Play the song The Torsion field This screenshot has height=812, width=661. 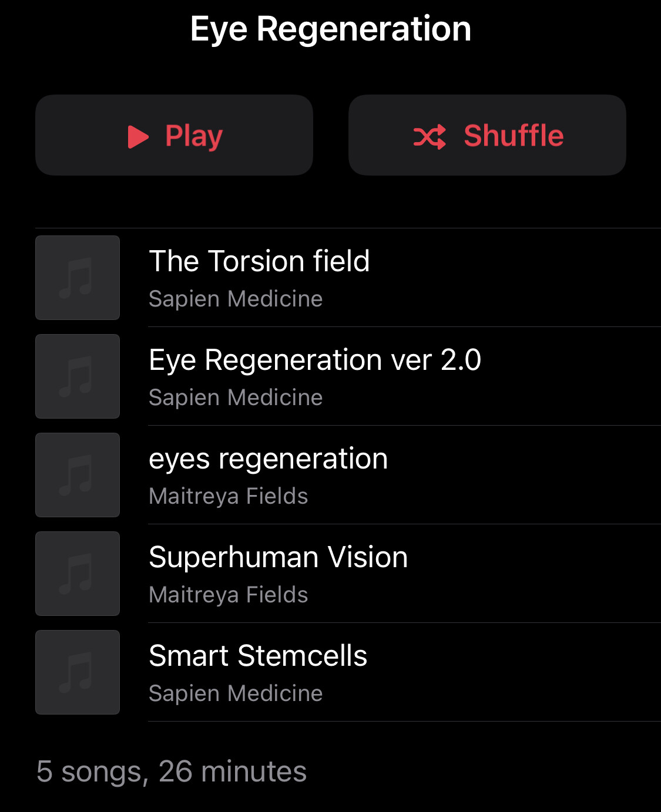coord(259,261)
